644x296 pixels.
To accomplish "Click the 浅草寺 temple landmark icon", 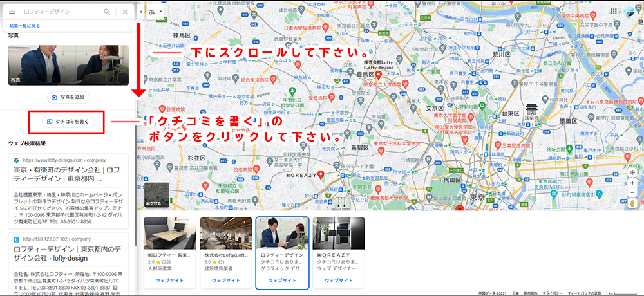I will (531, 109).
